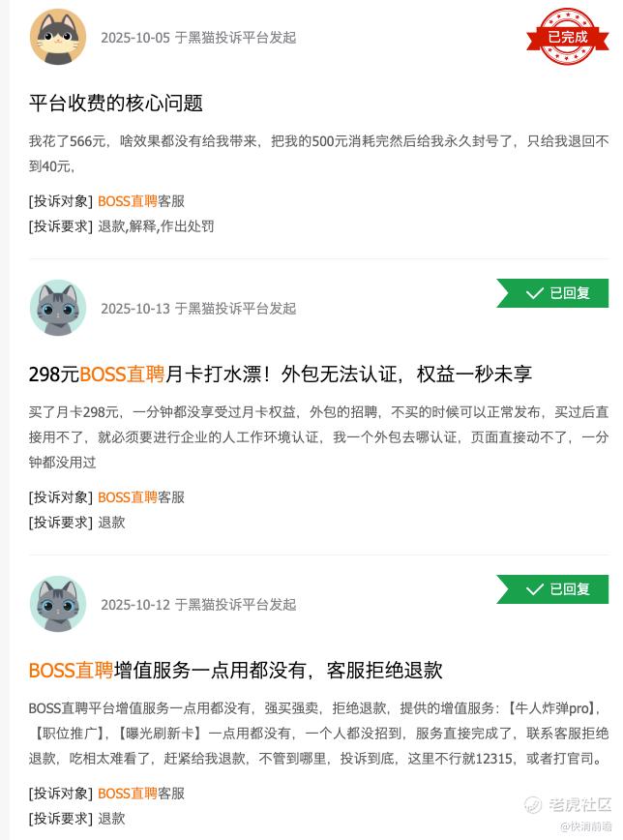Click the body text mentioning 牛人炸弹pro
623x840 pixels.
[x=318, y=734]
